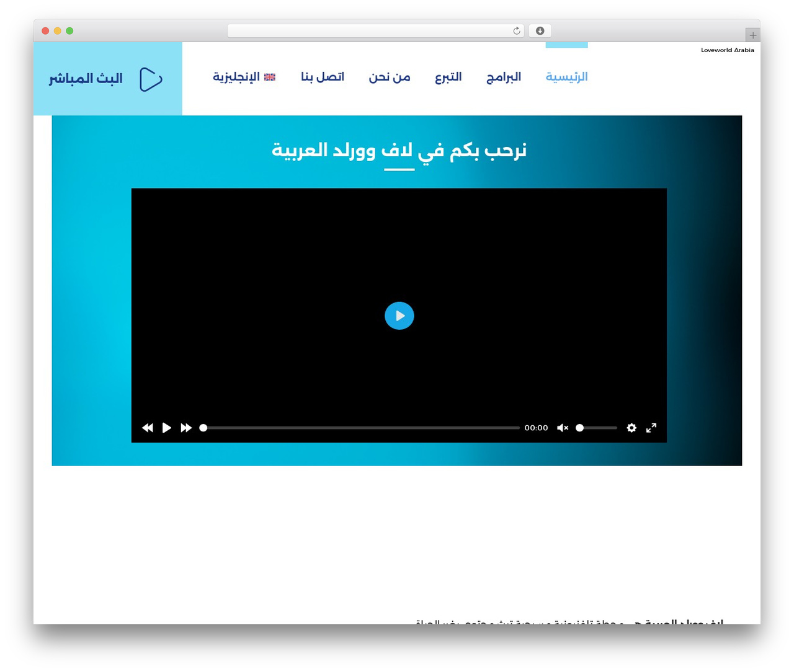Click the video progress seek bar
This screenshot has height=672, width=794.
360,428
